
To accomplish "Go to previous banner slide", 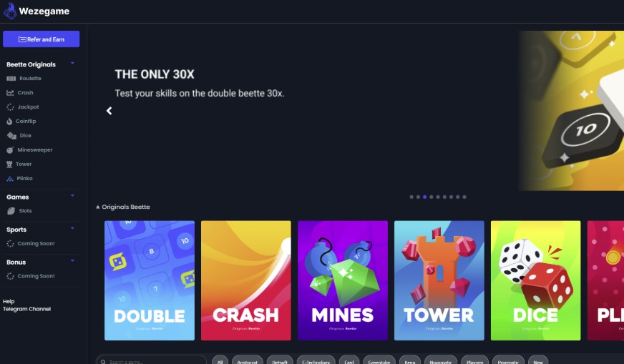I will pos(109,111).
